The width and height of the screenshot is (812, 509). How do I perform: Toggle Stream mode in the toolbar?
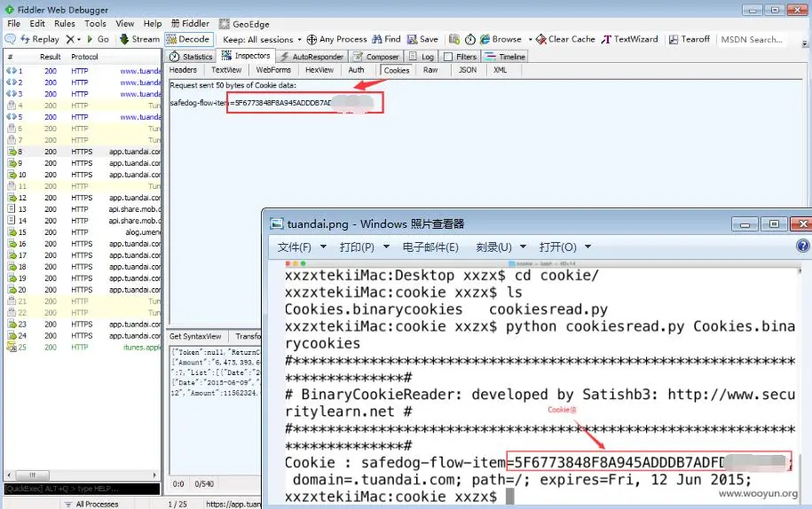139,39
